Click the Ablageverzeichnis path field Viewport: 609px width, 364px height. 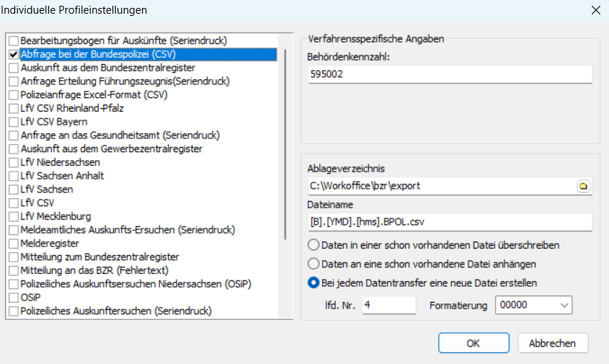440,186
